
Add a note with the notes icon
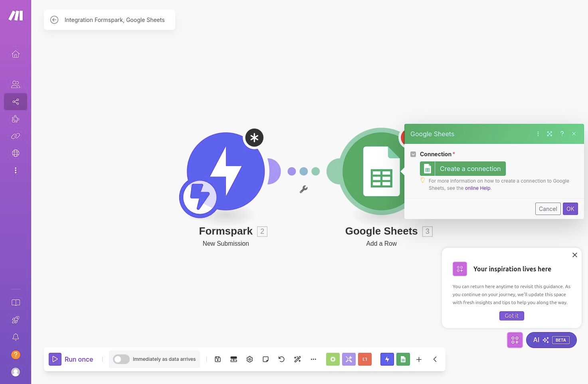[x=265, y=359]
